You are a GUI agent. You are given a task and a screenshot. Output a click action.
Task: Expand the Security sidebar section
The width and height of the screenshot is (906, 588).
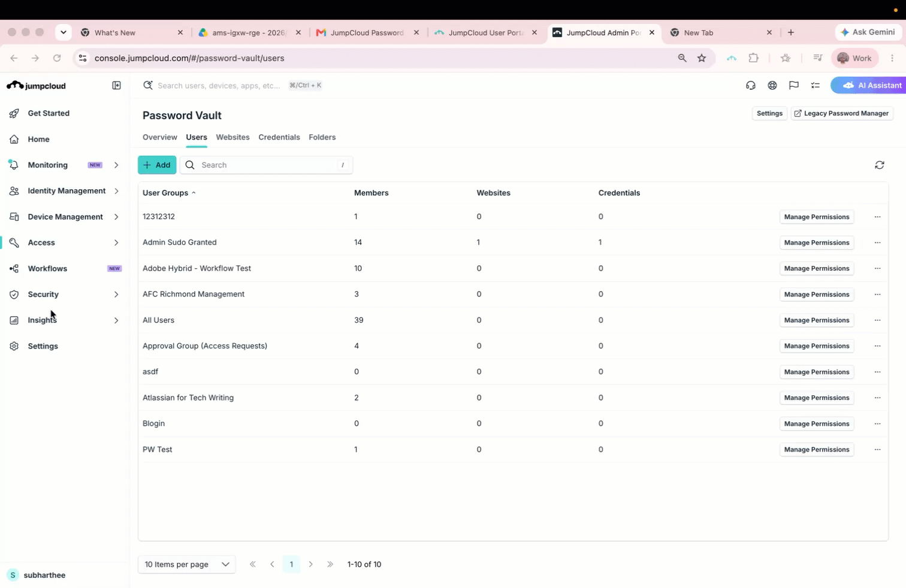tap(116, 295)
